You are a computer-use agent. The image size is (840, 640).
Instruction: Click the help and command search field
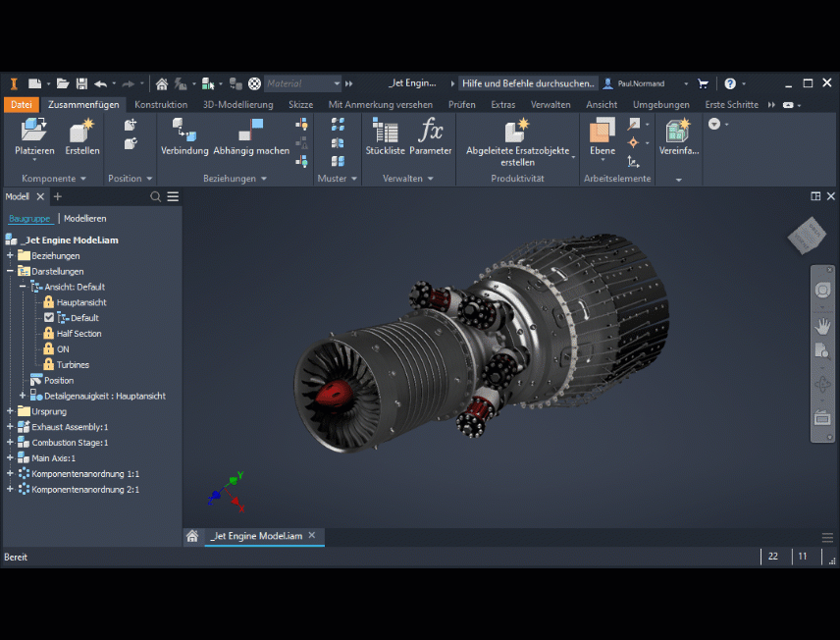pyautogui.click(x=528, y=83)
